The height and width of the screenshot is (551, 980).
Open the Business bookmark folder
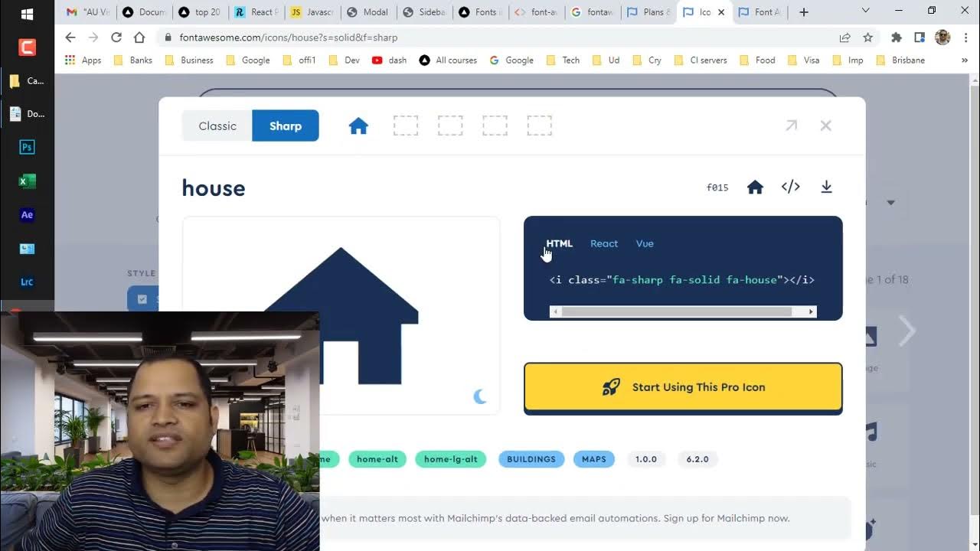pos(189,60)
